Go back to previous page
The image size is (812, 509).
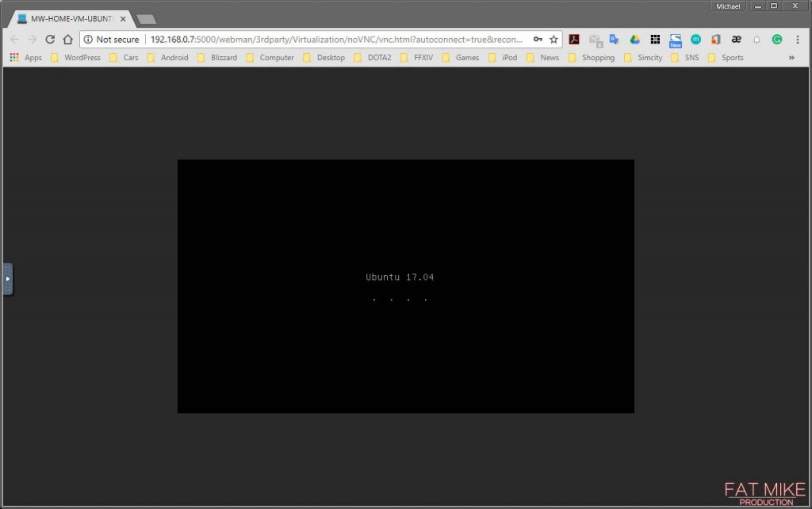point(14,40)
